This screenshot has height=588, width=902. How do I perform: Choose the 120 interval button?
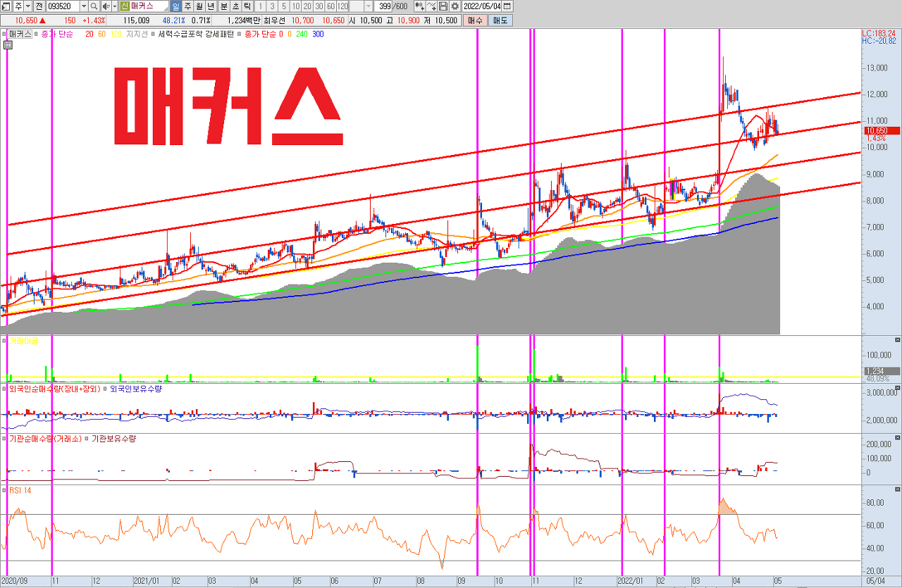pos(342,6)
